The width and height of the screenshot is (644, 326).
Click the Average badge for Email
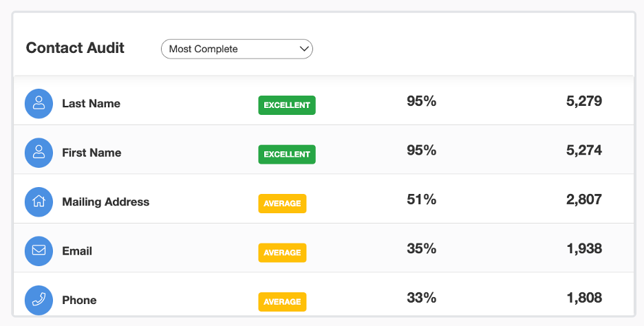click(282, 252)
